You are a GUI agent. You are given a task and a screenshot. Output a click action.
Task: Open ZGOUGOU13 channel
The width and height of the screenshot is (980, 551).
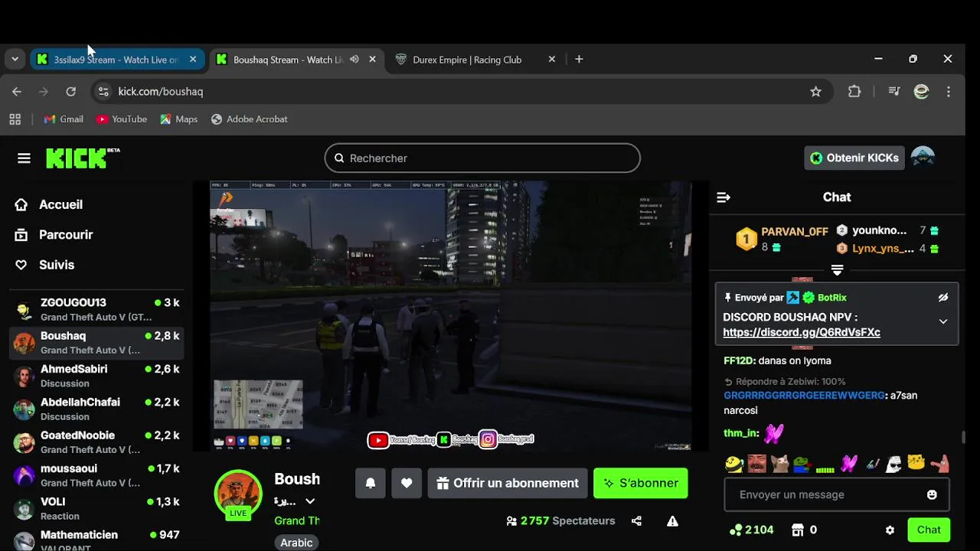[96, 309]
